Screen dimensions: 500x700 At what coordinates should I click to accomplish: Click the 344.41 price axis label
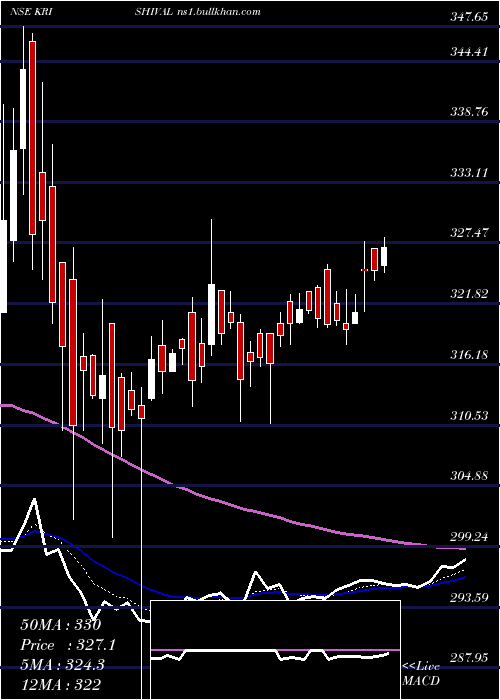click(x=468, y=52)
